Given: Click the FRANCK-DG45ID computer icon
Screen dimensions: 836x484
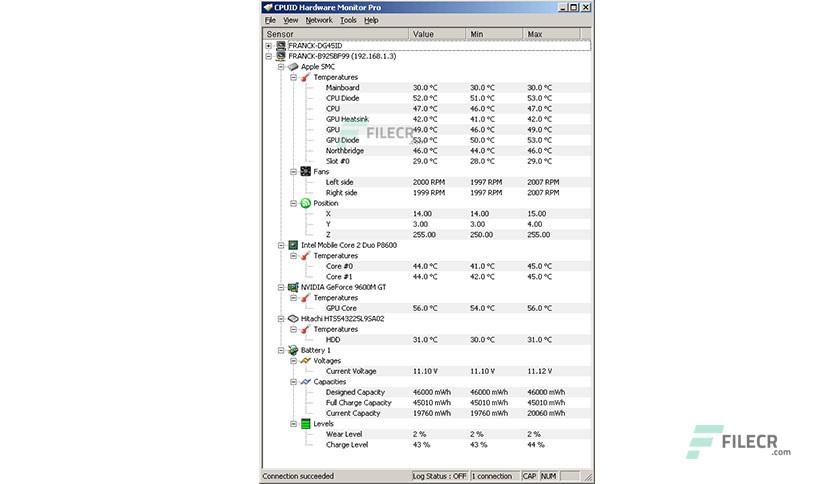Looking at the screenshot, I should coord(281,46).
